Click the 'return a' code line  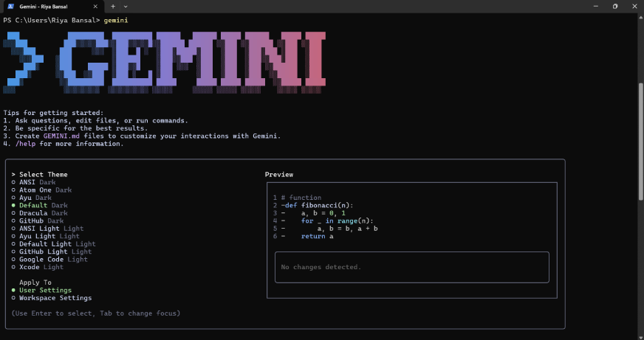coord(317,236)
